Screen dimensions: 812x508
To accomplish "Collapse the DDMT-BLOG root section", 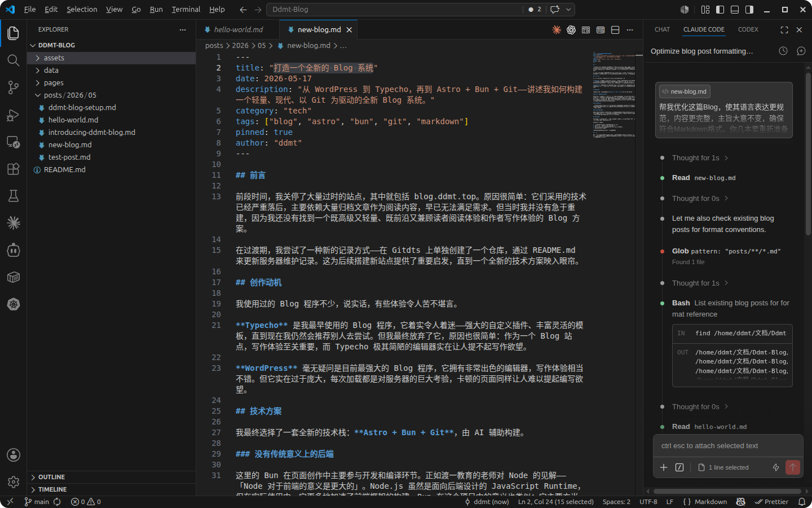I will tap(112, 45).
